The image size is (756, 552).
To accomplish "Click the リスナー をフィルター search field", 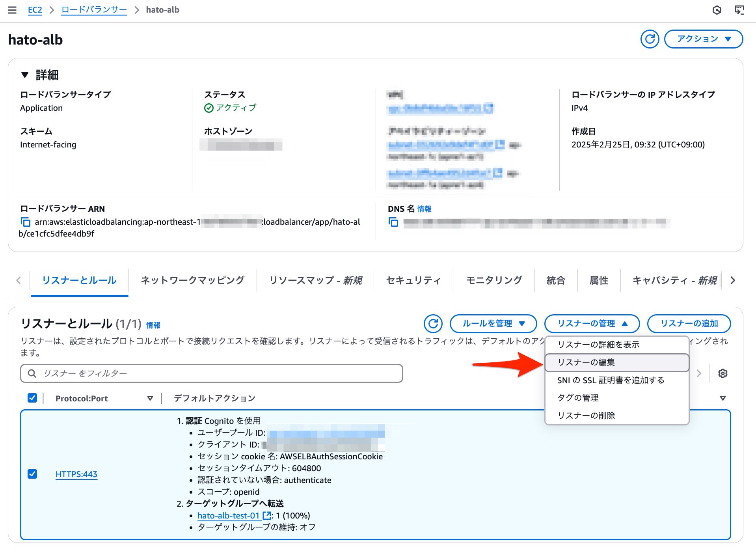I will [212, 373].
